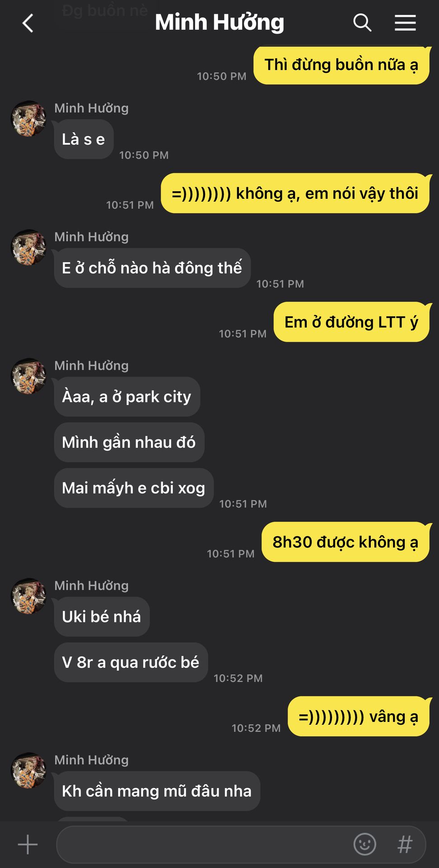Open search in the conversation
The image size is (439, 868).
pyautogui.click(x=362, y=22)
